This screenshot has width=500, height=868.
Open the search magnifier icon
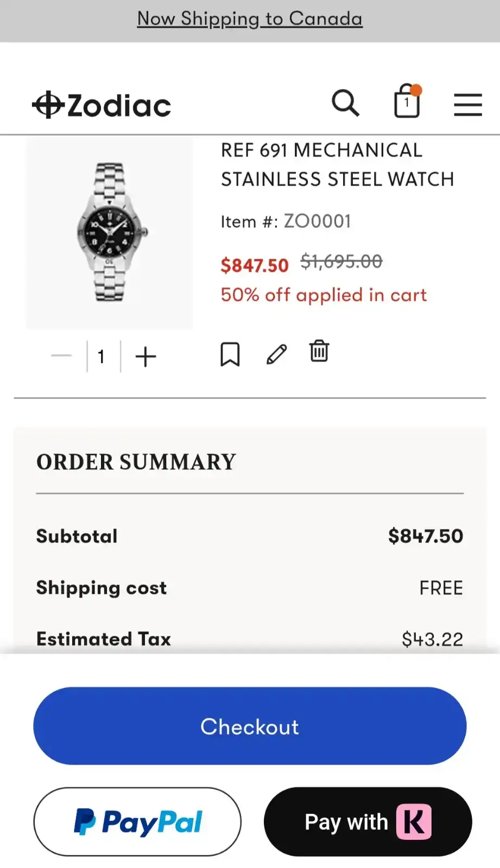[345, 103]
